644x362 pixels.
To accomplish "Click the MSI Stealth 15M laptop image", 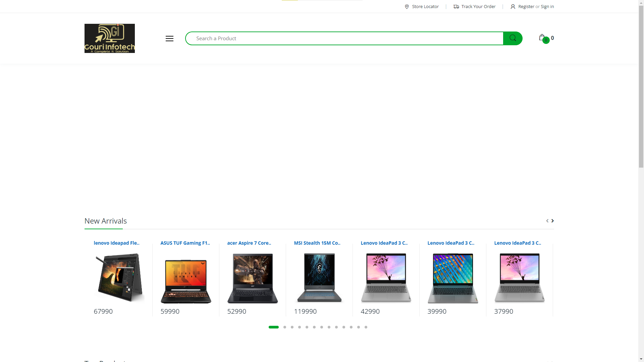I will coord(319,278).
